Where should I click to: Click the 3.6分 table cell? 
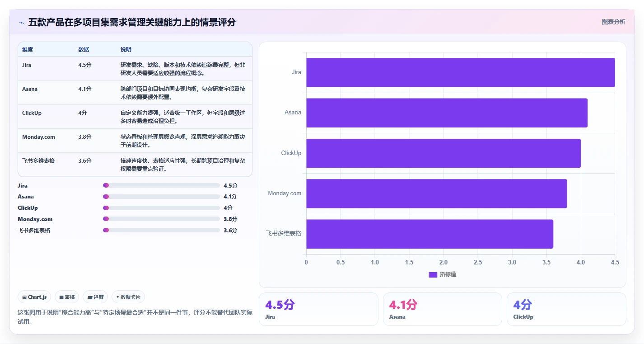click(85, 161)
